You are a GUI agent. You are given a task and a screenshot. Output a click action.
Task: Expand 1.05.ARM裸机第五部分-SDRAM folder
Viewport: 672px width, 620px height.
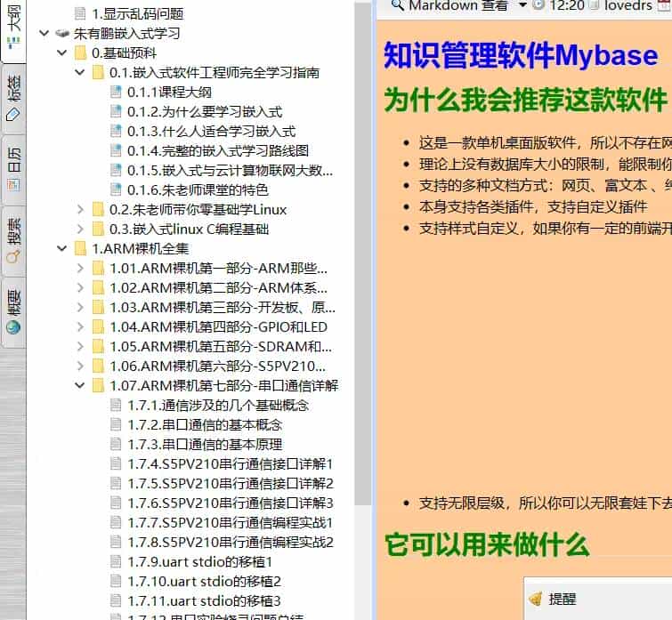tap(80, 346)
